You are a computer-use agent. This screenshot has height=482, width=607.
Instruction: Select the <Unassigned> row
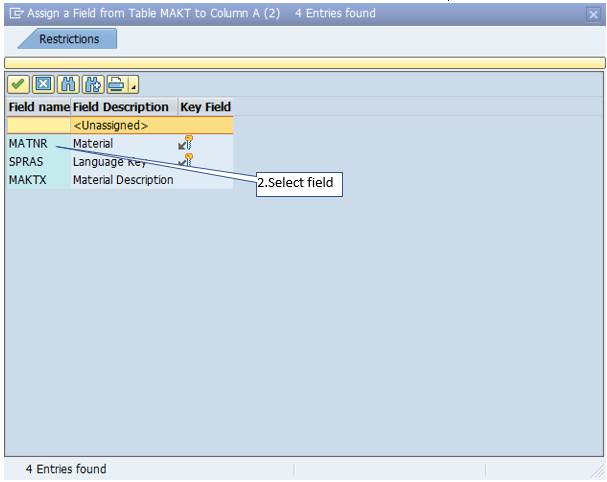pyautogui.click(x=120, y=125)
